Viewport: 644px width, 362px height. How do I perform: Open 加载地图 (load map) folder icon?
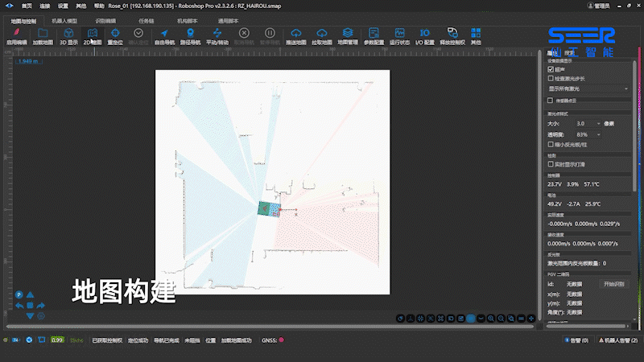click(43, 36)
